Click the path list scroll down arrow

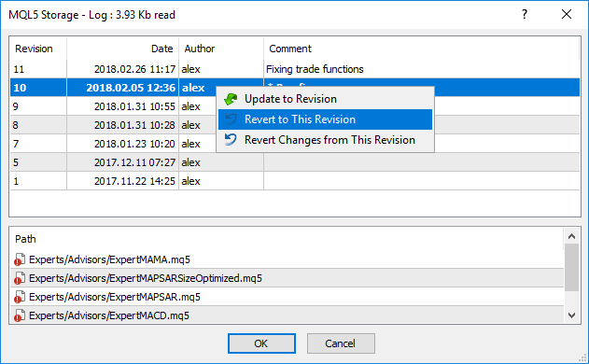point(571,315)
